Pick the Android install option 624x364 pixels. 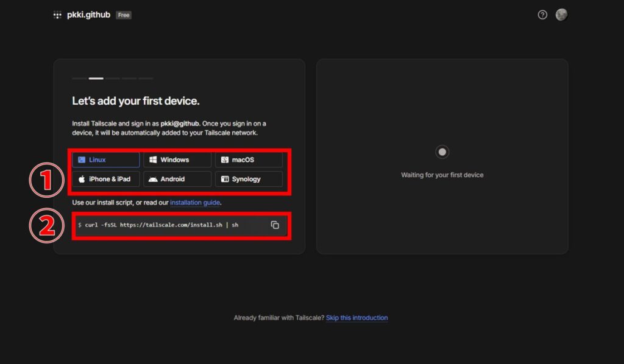(x=177, y=179)
